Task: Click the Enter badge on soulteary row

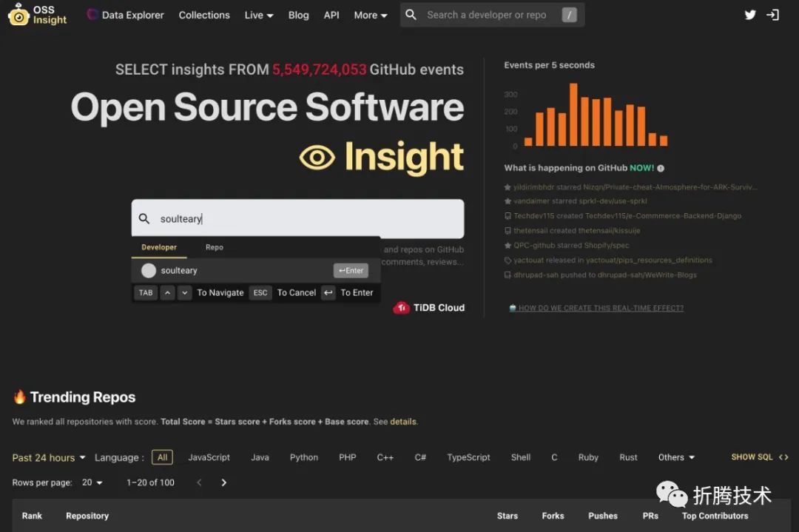Action: click(x=351, y=271)
